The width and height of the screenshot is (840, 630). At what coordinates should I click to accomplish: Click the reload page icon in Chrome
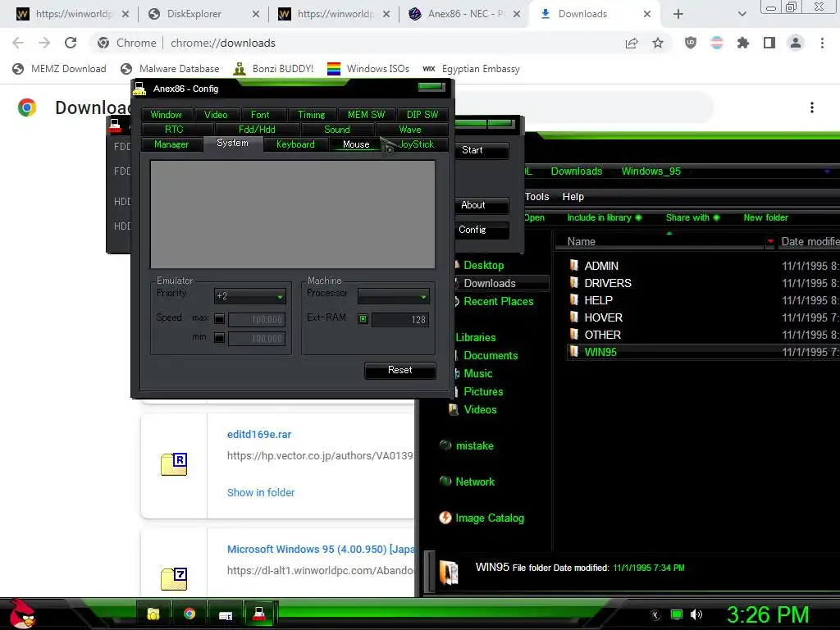coord(71,43)
